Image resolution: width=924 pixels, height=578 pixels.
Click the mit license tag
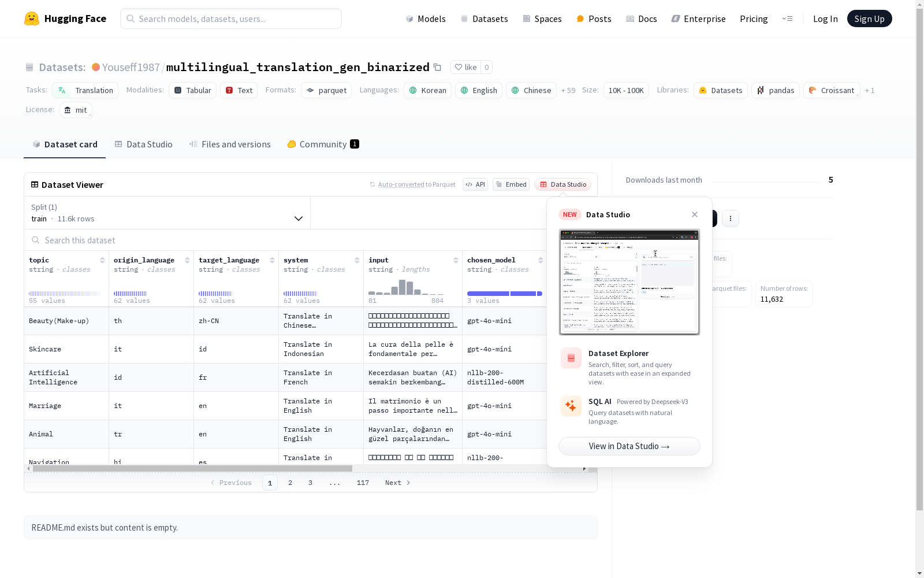point(76,110)
